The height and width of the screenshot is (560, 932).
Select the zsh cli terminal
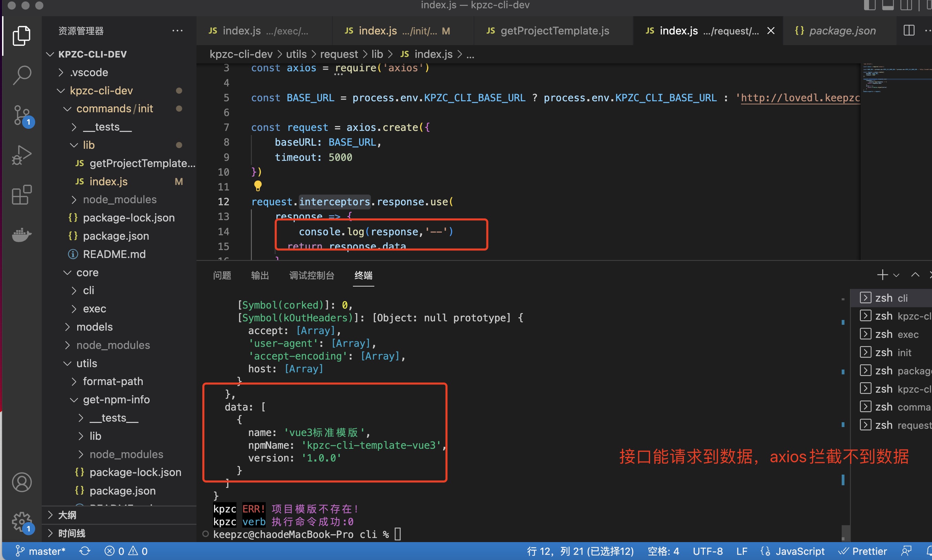pos(891,298)
